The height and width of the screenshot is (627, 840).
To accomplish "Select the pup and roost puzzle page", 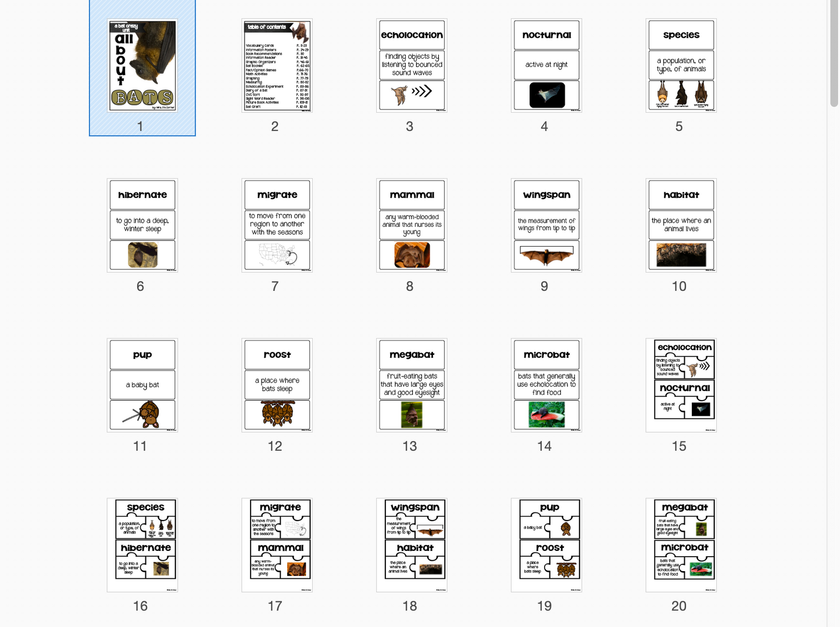I will [x=546, y=545].
